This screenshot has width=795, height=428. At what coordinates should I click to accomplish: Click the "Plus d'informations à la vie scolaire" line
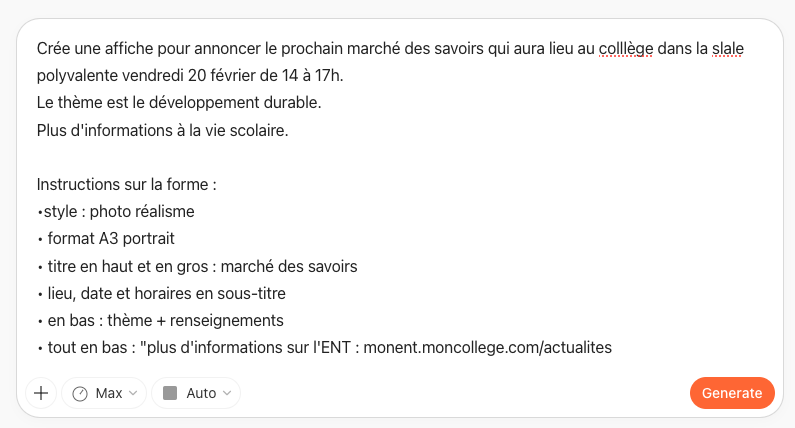[162, 130]
